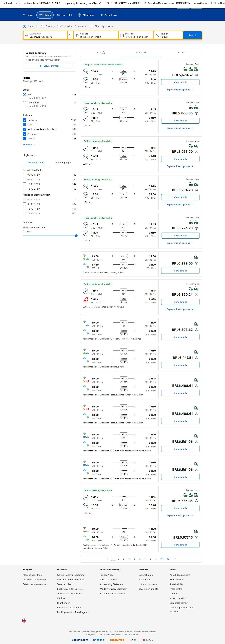Click the Car rental icon in top navigation
Screen dimensions: 225x644
59,15
